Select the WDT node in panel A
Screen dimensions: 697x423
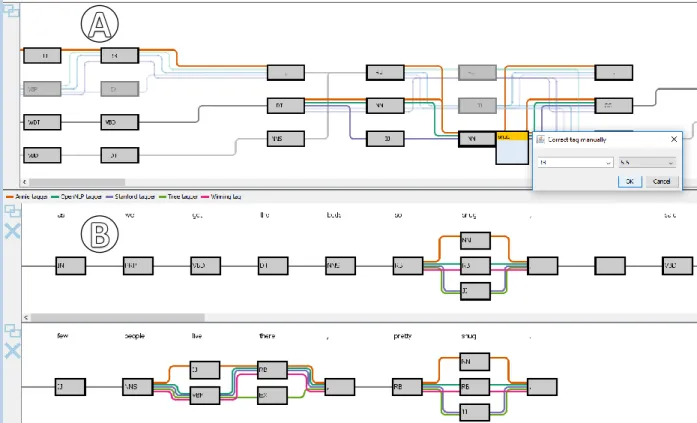pyautogui.click(x=42, y=122)
